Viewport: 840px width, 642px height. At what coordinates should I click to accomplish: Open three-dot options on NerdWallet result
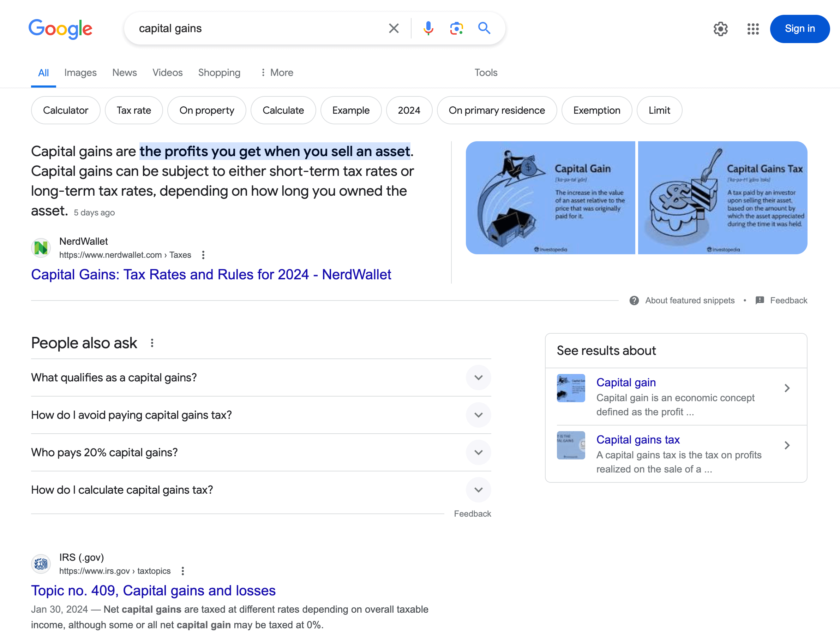203,255
